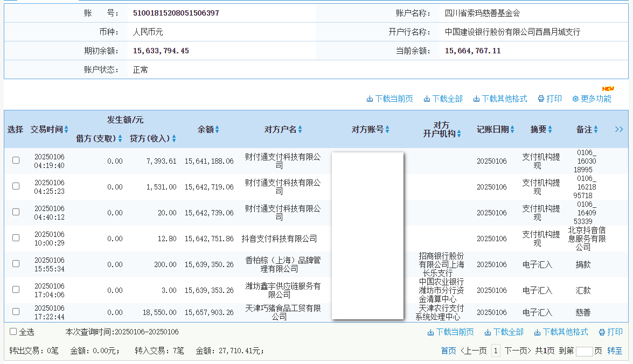Sort by 记账日期 column arrows
This screenshot has width=633, height=364.
[512, 130]
